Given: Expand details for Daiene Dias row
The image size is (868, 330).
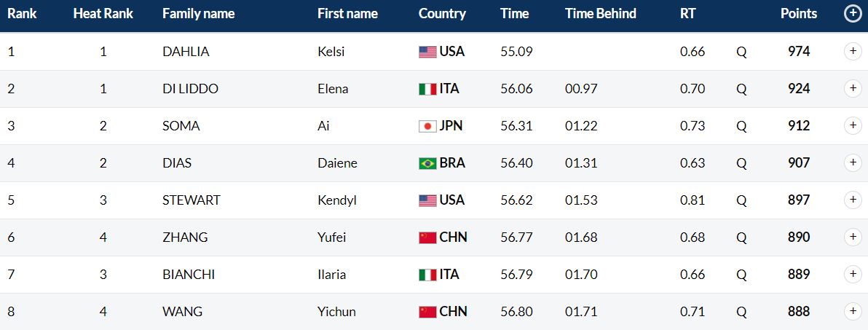Looking at the screenshot, I should point(853,162).
